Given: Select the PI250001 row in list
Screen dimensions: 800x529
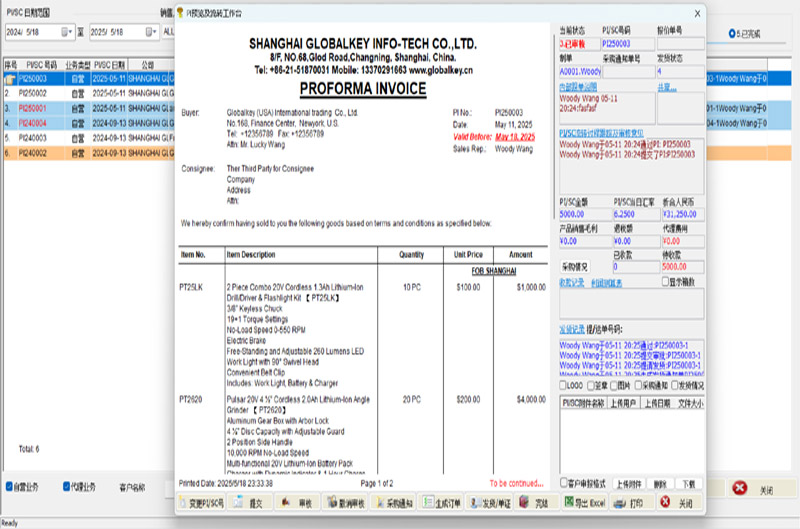Looking at the screenshot, I should tap(33, 108).
